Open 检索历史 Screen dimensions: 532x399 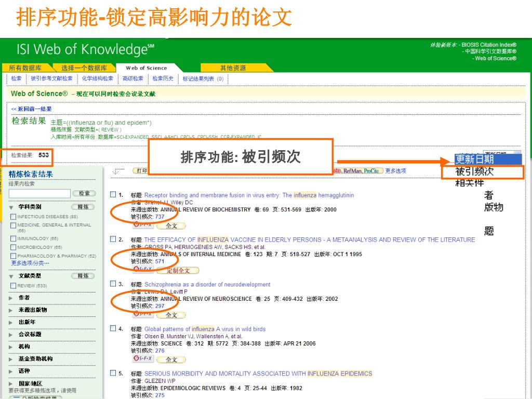pyautogui.click(x=163, y=78)
